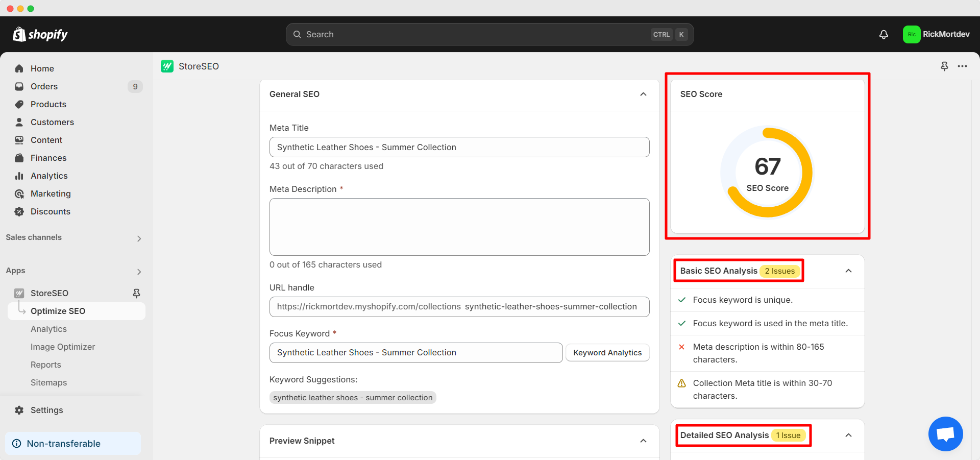The height and width of the screenshot is (460, 980).
Task: Click '0 out of 165 characters used' text
Action: [x=326, y=264]
